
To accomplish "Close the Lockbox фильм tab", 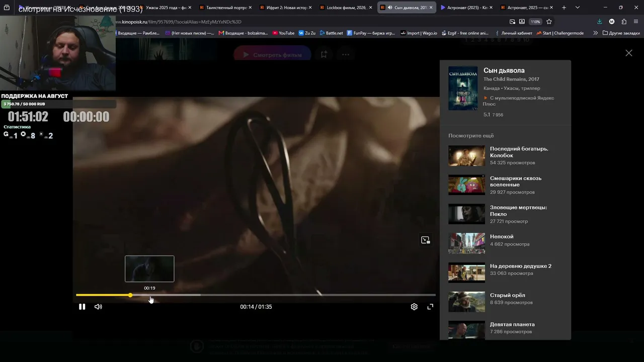I will (371, 8).
